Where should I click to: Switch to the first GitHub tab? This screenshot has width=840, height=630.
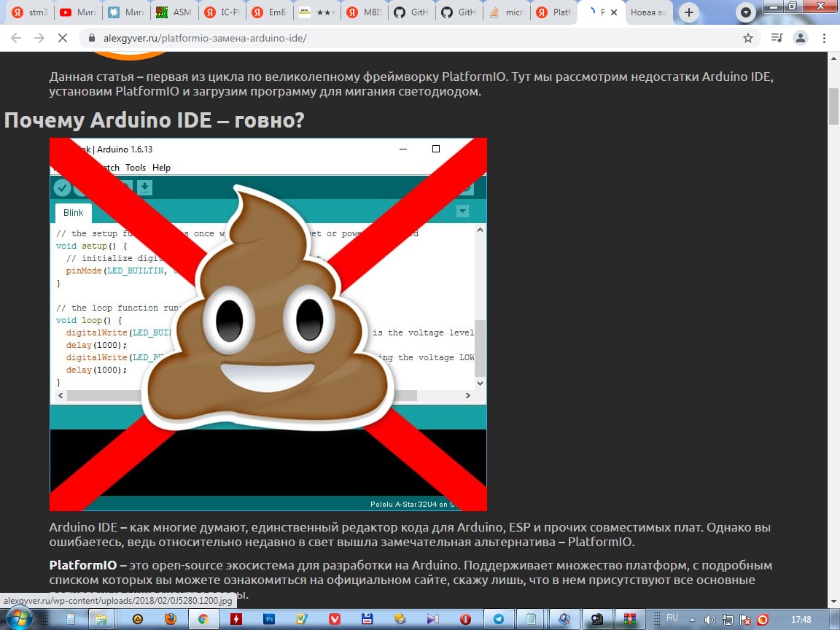pyautogui.click(x=413, y=12)
